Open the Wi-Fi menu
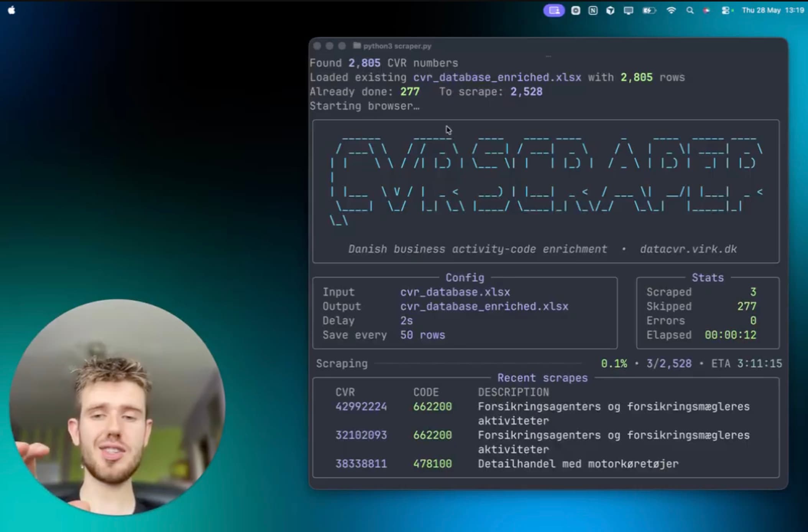The height and width of the screenshot is (532, 808). click(x=671, y=11)
